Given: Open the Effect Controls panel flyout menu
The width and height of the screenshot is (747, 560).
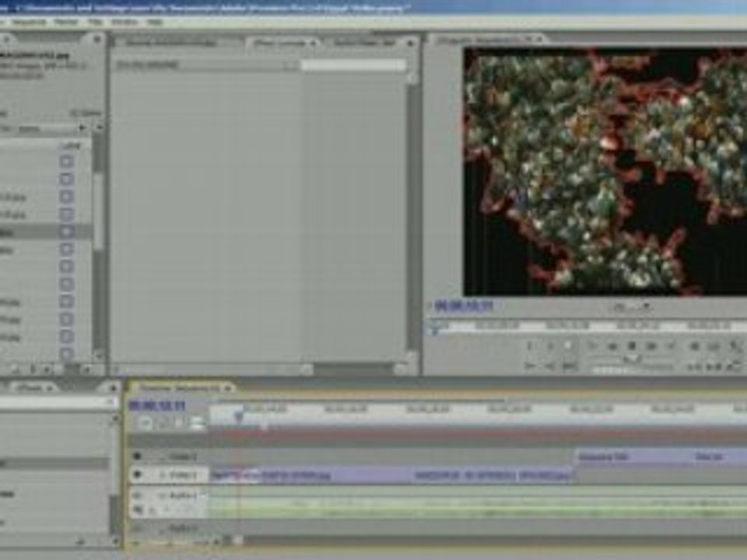Looking at the screenshot, I should [x=410, y=43].
